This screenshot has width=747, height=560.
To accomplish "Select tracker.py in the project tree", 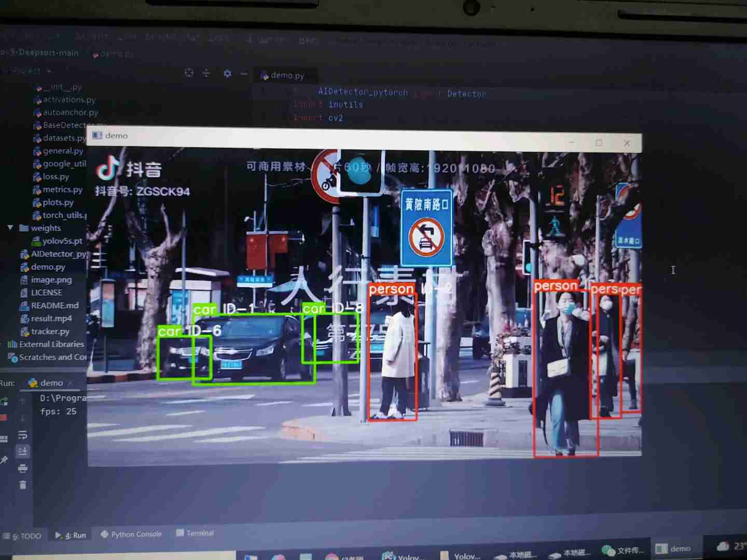I will 50,331.
